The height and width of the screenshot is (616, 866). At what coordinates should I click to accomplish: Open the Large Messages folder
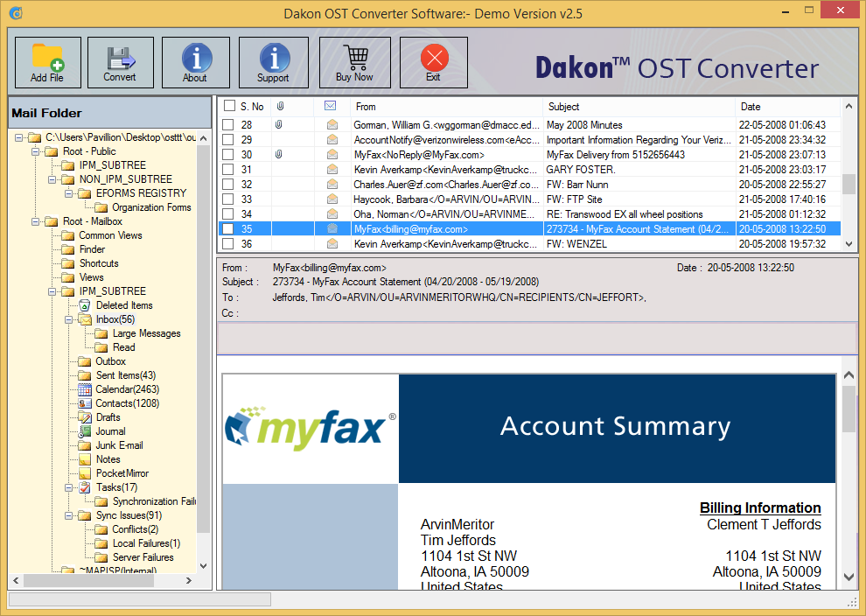coord(147,333)
